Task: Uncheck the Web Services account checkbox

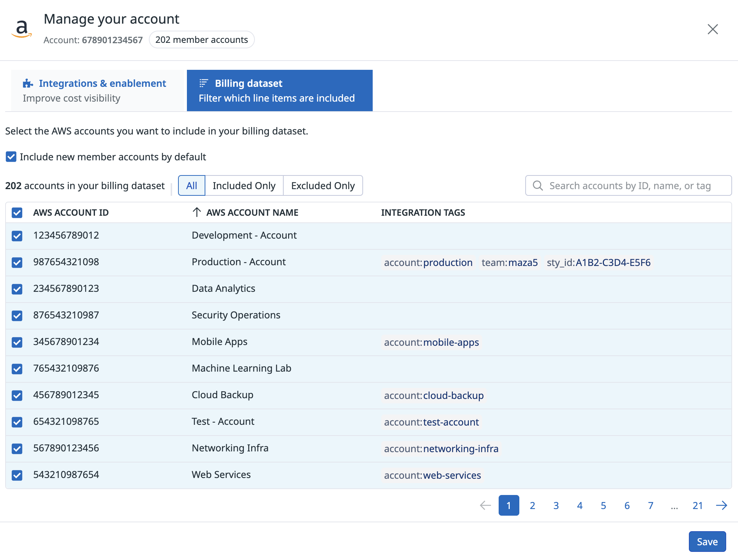Action: (x=17, y=475)
